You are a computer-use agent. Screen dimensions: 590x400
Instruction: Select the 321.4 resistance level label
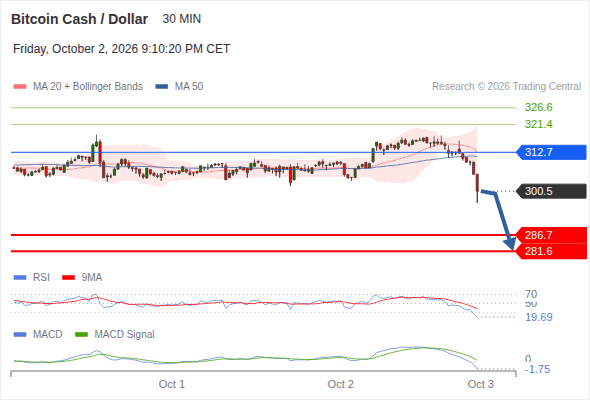pyautogui.click(x=539, y=124)
